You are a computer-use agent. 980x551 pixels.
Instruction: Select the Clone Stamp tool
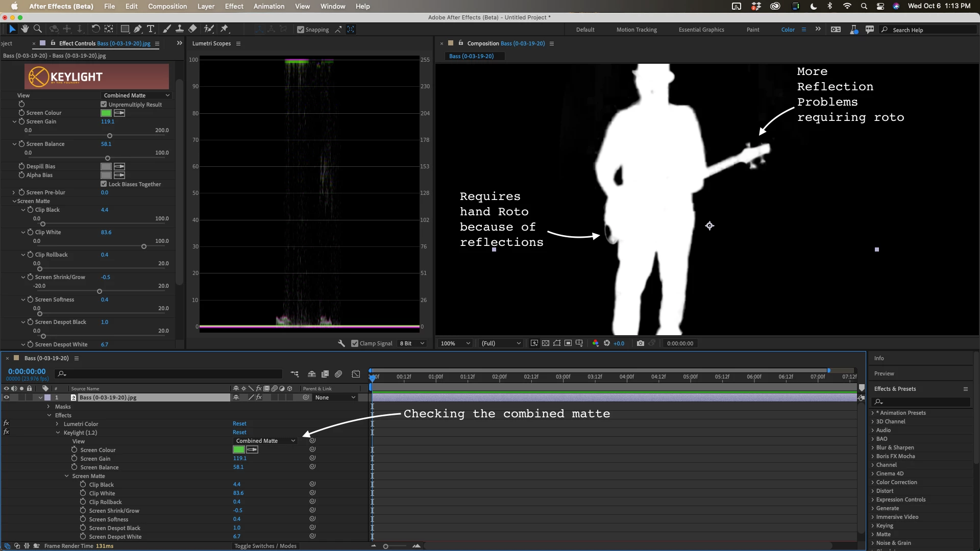click(x=180, y=29)
